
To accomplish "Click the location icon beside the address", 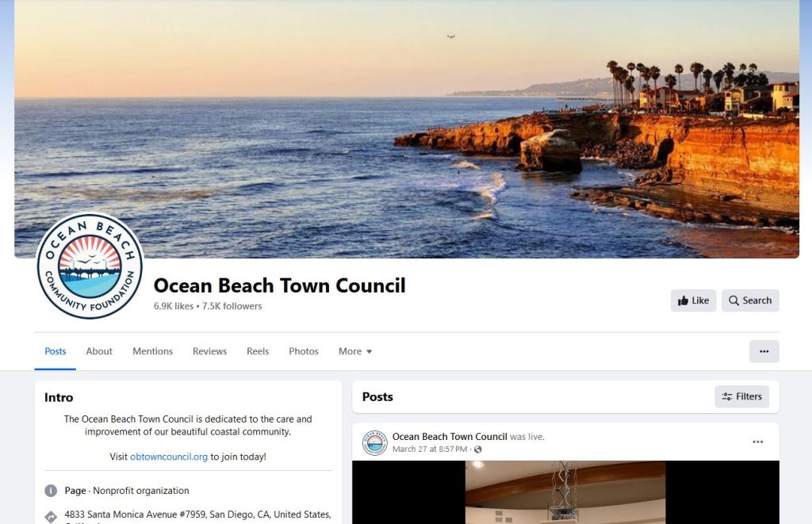I will 51,516.
